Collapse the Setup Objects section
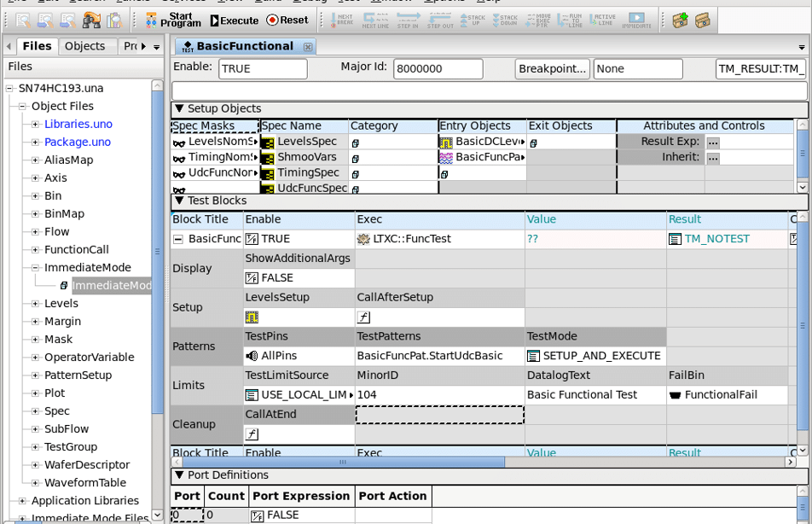The width and height of the screenshot is (812, 524). click(178, 108)
